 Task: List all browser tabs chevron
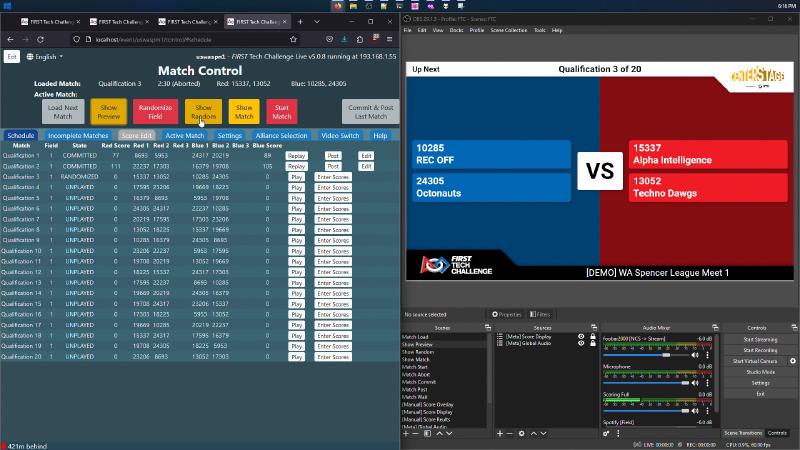[x=317, y=21]
